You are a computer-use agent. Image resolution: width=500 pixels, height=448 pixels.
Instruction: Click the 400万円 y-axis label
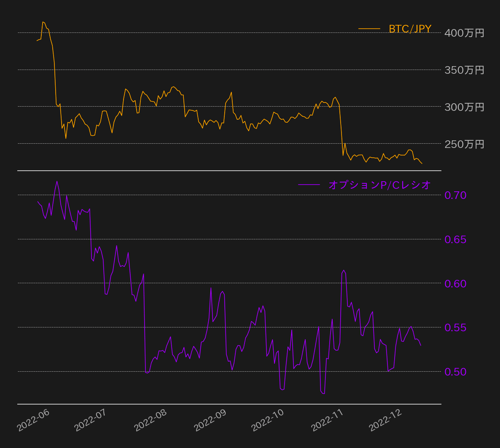pyautogui.click(x=464, y=33)
